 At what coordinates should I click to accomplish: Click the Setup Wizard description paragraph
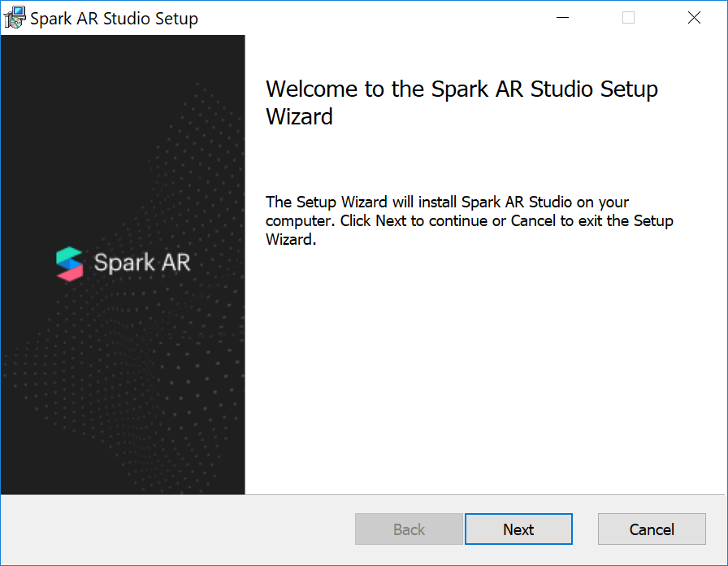point(469,220)
